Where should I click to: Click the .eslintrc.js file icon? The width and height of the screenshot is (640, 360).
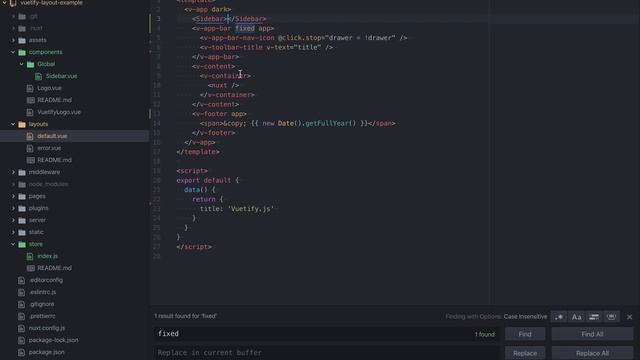point(22,292)
